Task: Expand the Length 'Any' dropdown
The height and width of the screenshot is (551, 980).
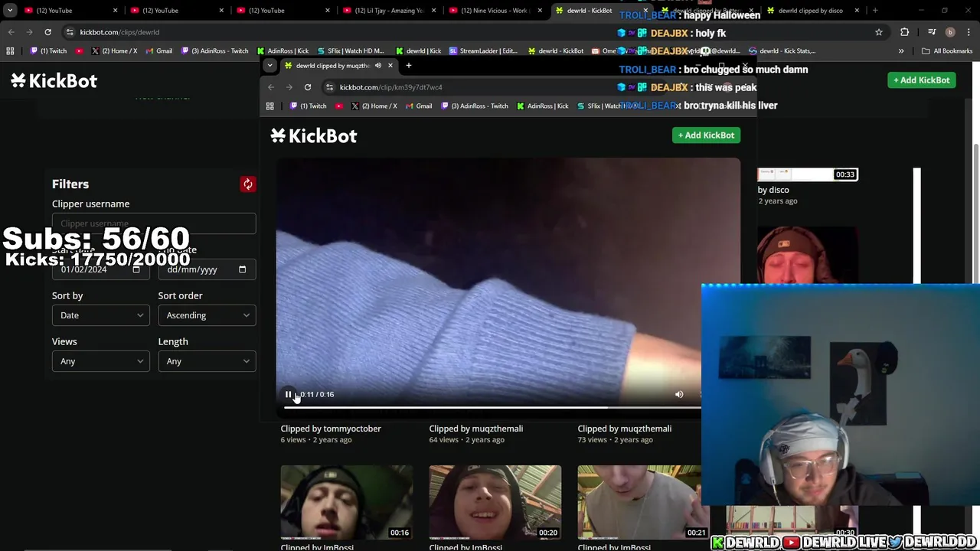Action: click(207, 361)
